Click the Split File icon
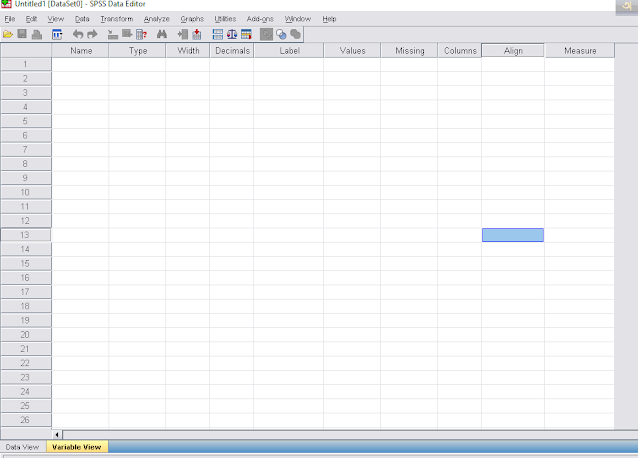This screenshot has height=458, width=638. (218, 35)
